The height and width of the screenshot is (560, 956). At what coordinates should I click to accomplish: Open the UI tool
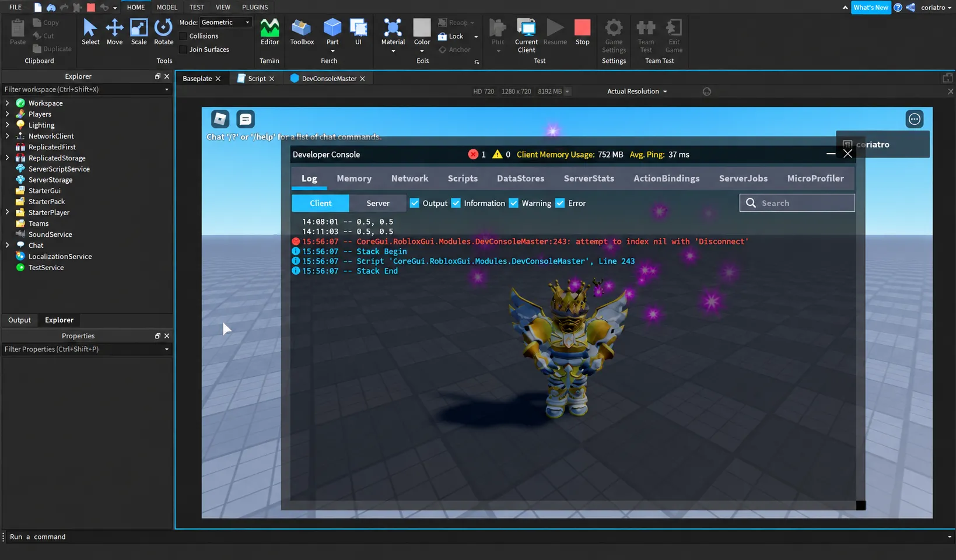tap(358, 32)
